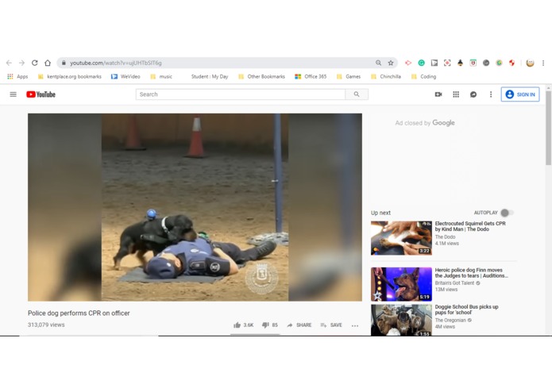The height and width of the screenshot is (392, 552).
Task: Click the red arrow extension icon
Action: coord(408,63)
